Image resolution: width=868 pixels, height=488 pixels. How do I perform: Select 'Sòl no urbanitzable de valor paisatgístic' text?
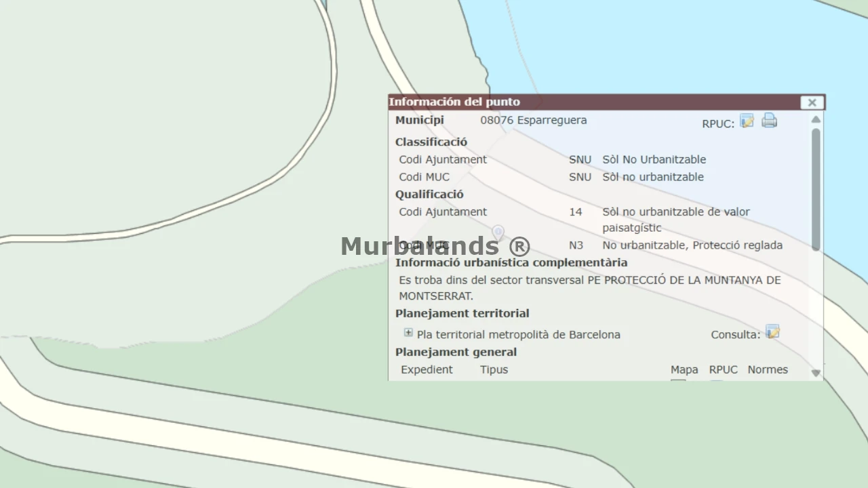(676, 220)
